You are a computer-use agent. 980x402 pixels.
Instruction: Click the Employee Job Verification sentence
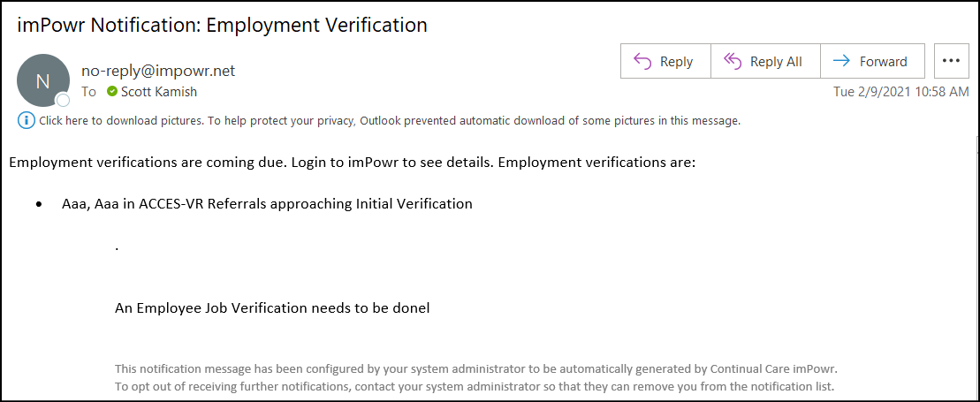click(272, 308)
